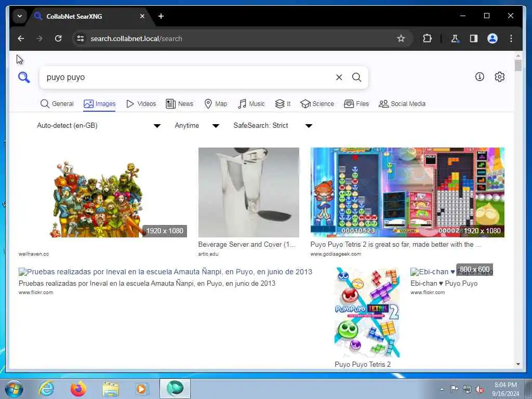Screen dimensions: 532x399
Task: Go back with the browser back arrow
Action: [21, 38]
